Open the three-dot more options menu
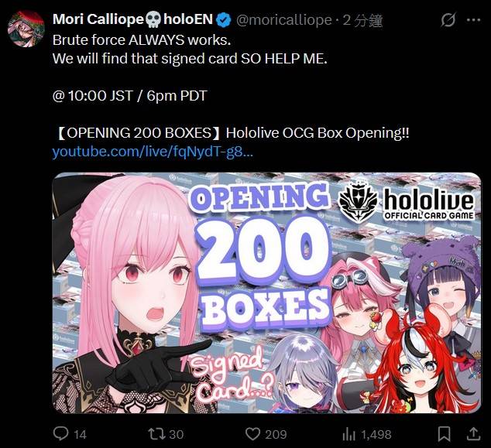This screenshot has width=491, height=448. tap(473, 20)
